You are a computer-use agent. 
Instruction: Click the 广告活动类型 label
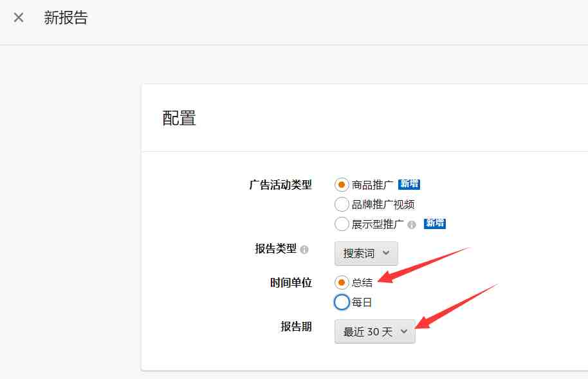pyautogui.click(x=280, y=185)
